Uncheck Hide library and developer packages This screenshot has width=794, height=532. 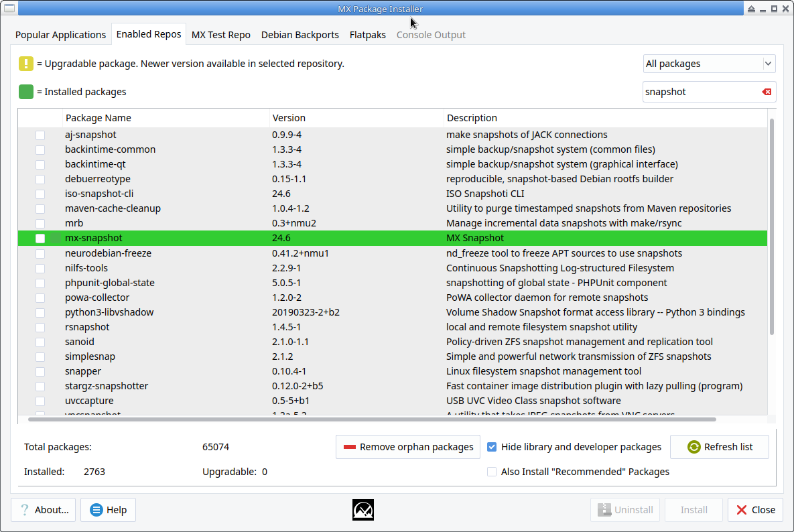492,447
